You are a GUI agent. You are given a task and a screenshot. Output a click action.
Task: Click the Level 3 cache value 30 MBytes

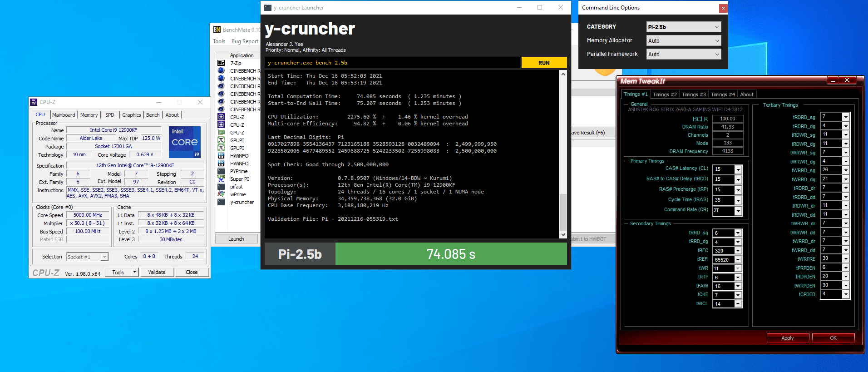[x=171, y=239]
